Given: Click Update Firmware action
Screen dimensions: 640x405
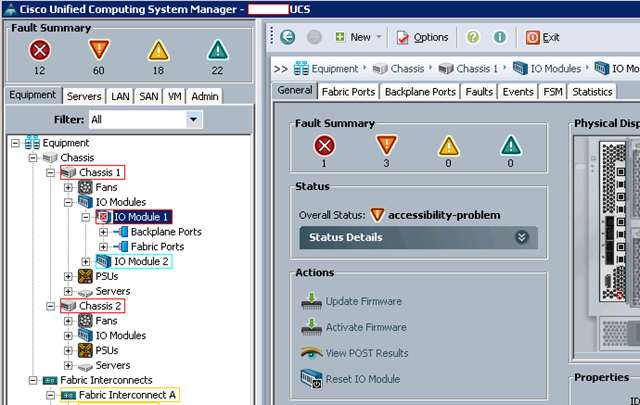Looking at the screenshot, I should (x=351, y=301).
